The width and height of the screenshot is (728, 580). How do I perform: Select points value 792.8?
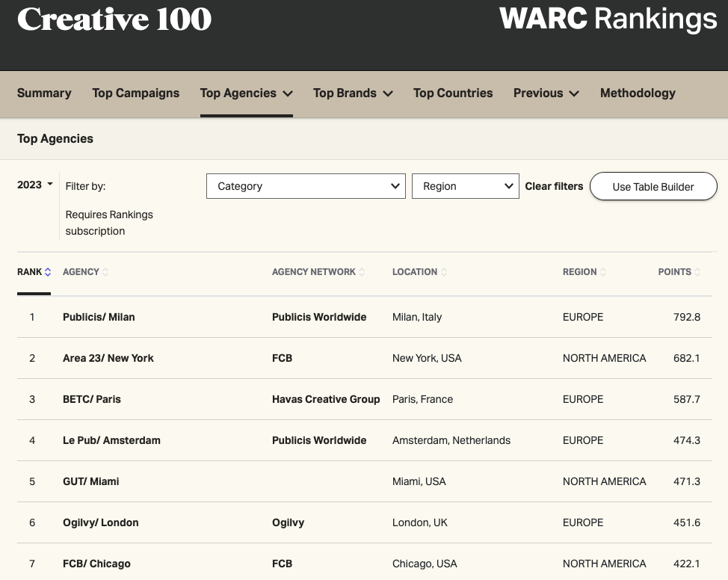[687, 317]
